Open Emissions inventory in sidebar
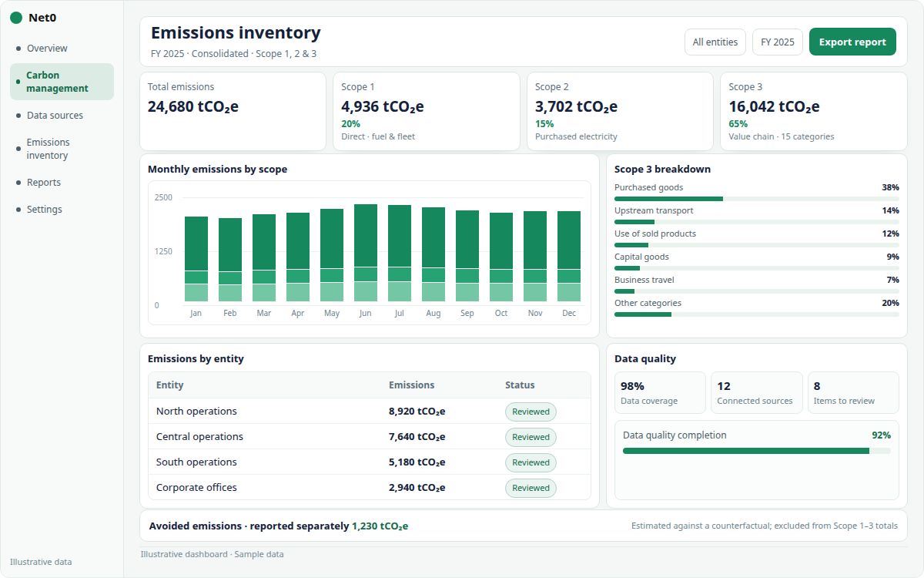Screen dimensions: 924x578 62,149
